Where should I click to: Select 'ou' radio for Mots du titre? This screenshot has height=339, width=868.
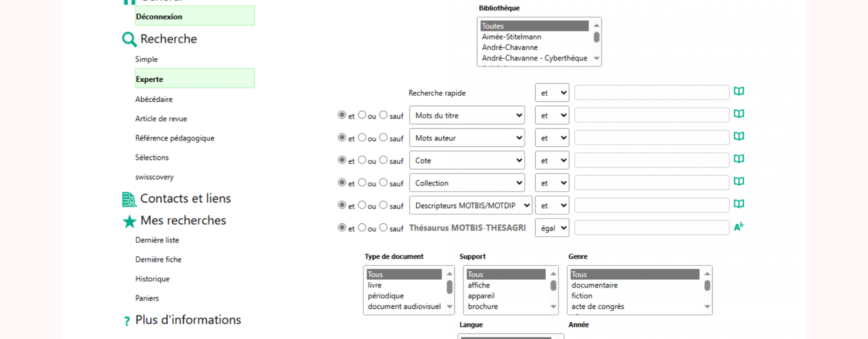tap(362, 115)
